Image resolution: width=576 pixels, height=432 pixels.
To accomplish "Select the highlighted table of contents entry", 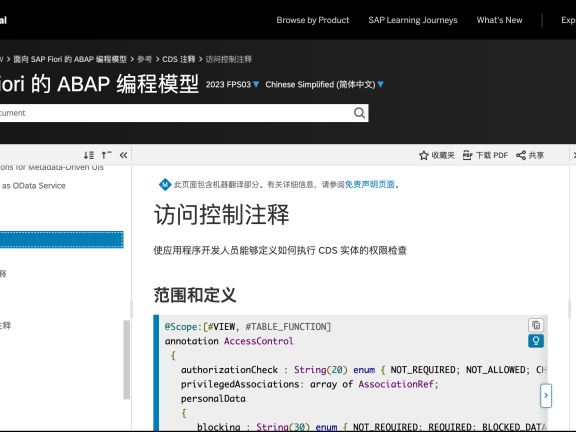I will point(61,240).
